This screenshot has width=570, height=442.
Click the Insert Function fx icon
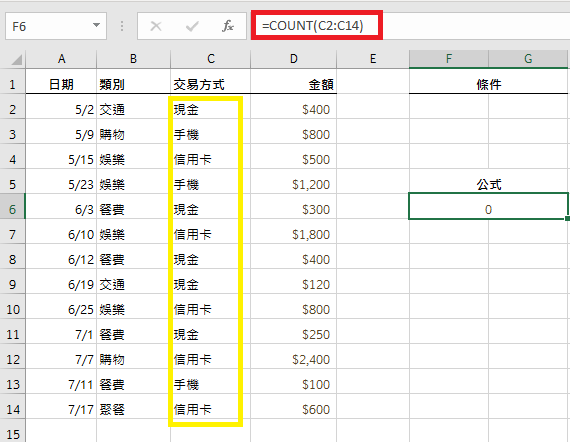point(228,26)
